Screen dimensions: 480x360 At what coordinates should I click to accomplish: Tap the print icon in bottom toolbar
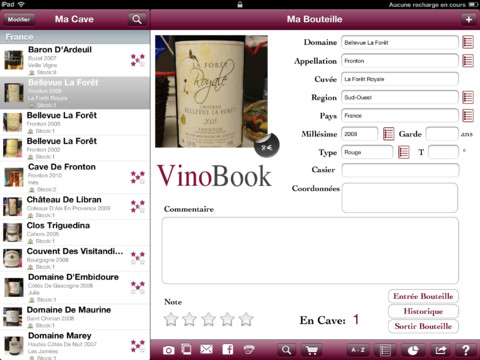point(249,349)
